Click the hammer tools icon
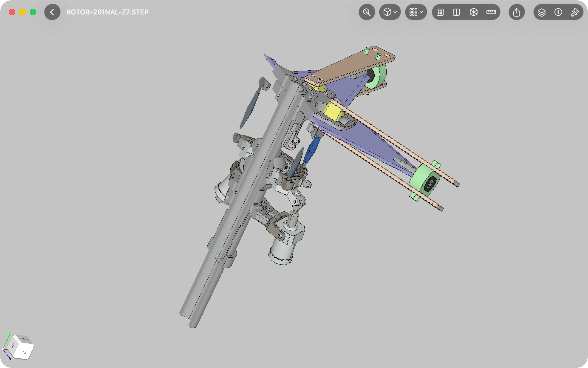The width and height of the screenshot is (588, 368). (x=575, y=12)
